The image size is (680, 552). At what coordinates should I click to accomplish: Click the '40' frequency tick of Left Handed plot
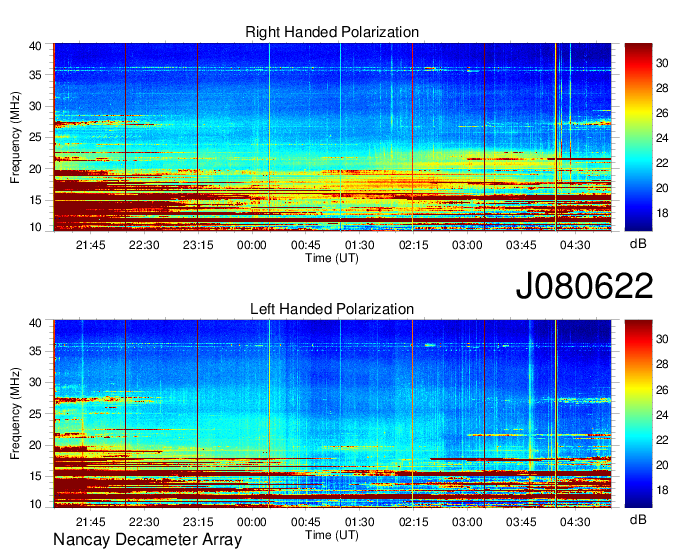pyautogui.click(x=35, y=322)
